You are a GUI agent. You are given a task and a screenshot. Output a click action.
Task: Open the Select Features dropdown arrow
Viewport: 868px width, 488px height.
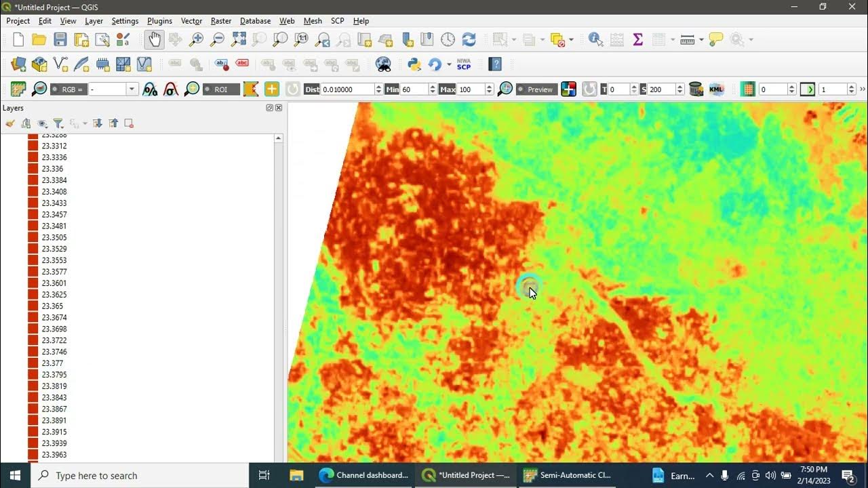pyautogui.click(x=515, y=39)
